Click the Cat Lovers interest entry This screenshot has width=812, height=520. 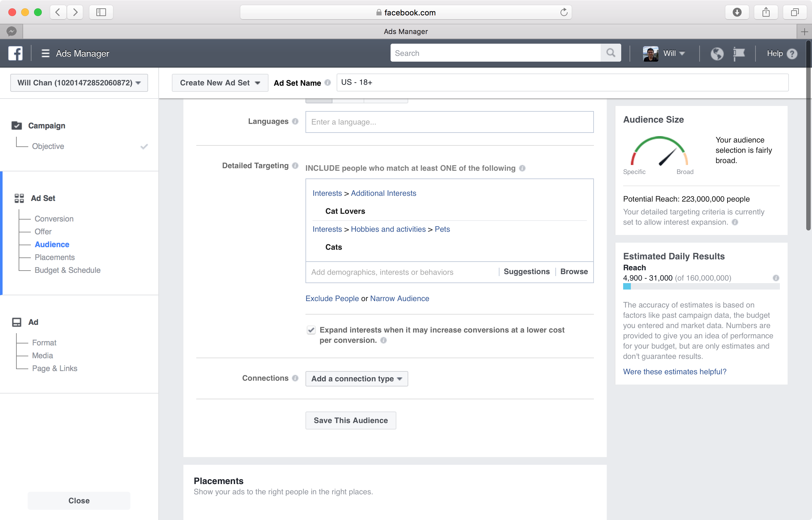[345, 211]
